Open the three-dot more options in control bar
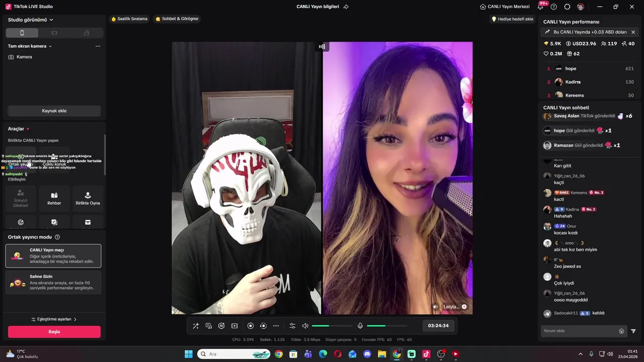Image resolution: width=644 pixels, height=362 pixels. [276, 326]
